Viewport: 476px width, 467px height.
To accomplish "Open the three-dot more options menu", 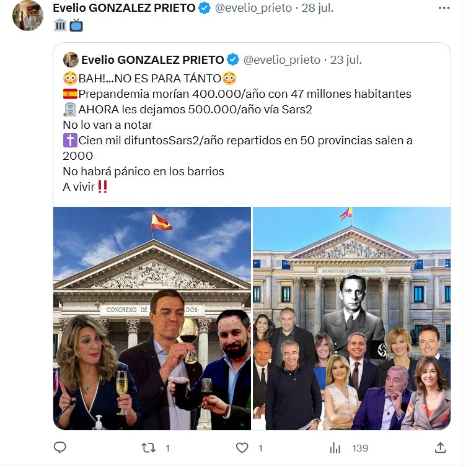I will click(444, 8).
